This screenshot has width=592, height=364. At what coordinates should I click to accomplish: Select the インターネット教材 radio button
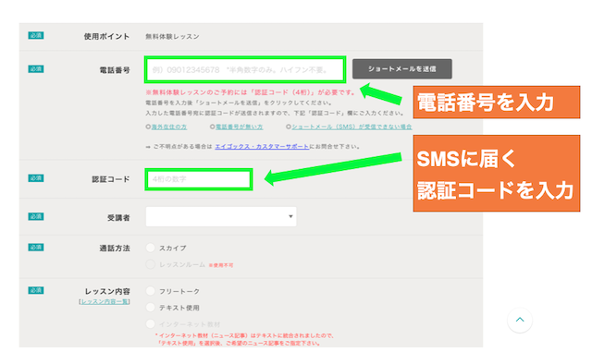coord(150,324)
